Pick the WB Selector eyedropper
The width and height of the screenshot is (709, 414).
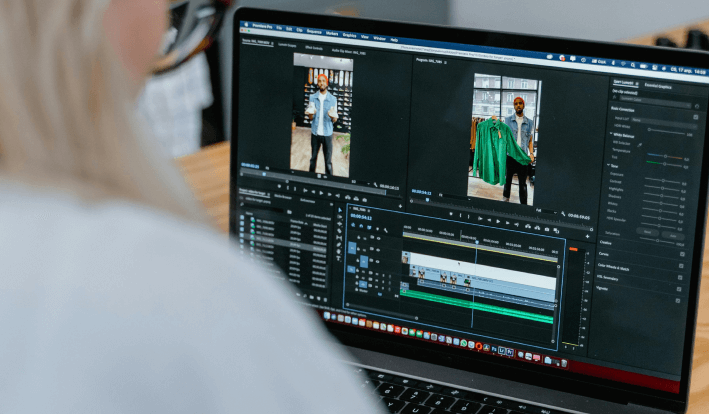pos(639,145)
